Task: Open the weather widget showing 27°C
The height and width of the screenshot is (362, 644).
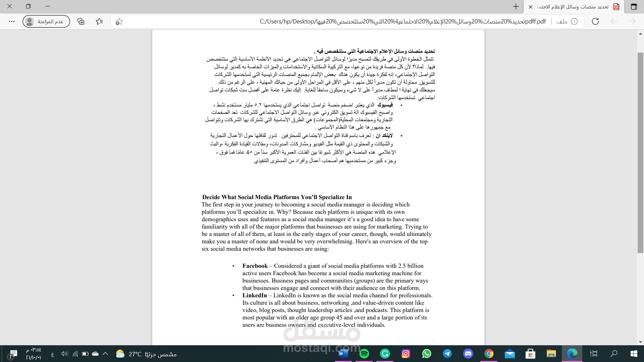Action: pyautogui.click(x=146, y=354)
